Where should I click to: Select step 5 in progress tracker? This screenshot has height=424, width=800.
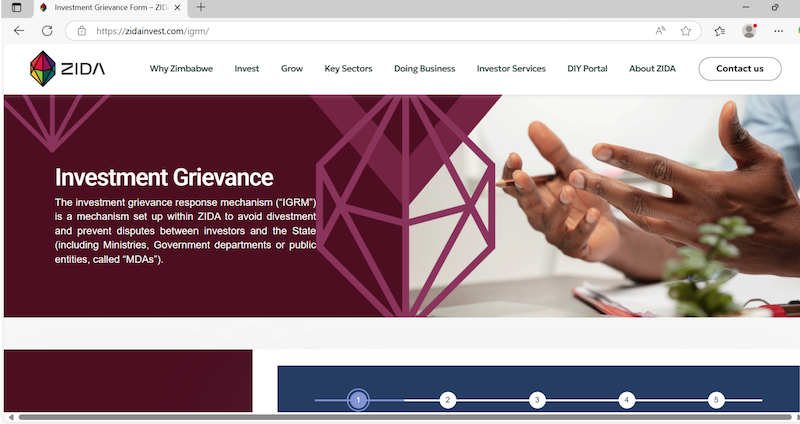pyautogui.click(x=716, y=400)
